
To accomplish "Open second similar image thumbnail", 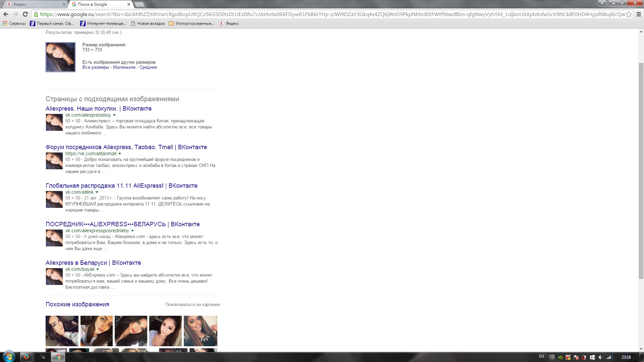I will point(97,331).
